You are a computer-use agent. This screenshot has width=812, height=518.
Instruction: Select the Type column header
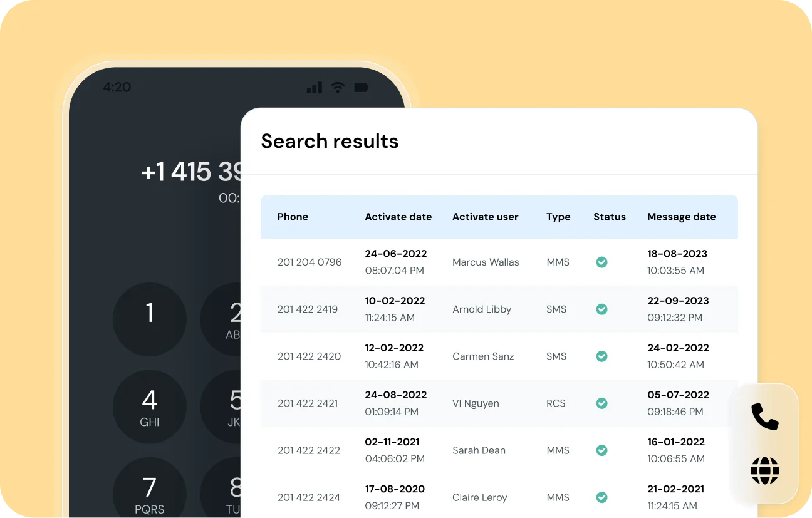tap(558, 217)
